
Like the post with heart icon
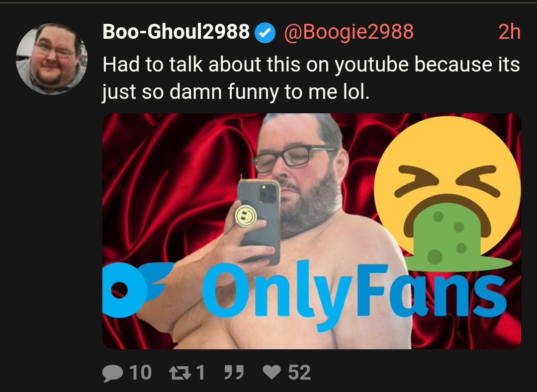[x=271, y=372]
